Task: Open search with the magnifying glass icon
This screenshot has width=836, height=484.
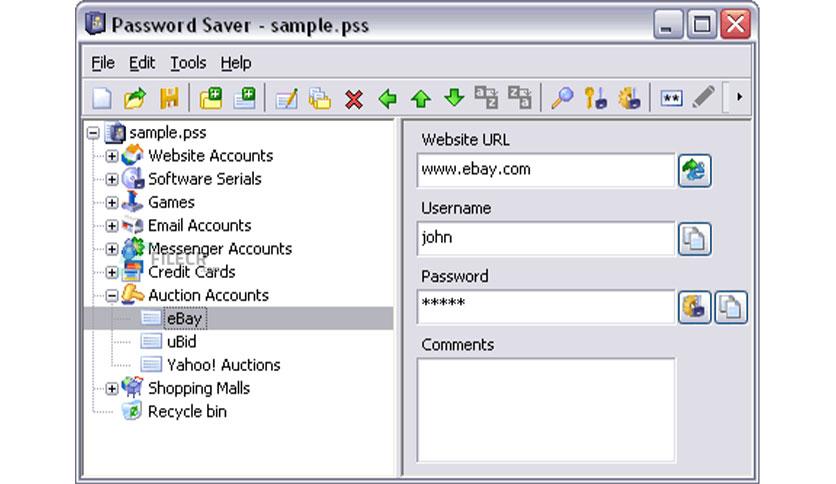Action: (562, 98)
